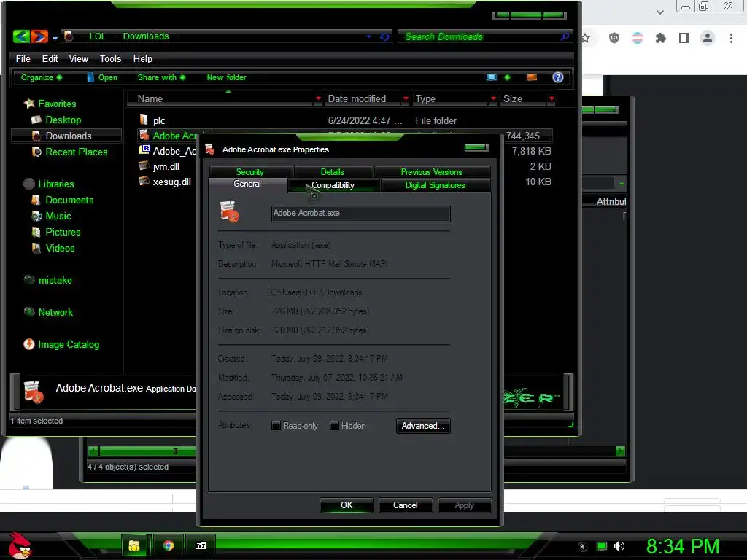Screen dimensions: 747x560
Task: Switch to the Previous Versions tab
Action: click(432, 172)
